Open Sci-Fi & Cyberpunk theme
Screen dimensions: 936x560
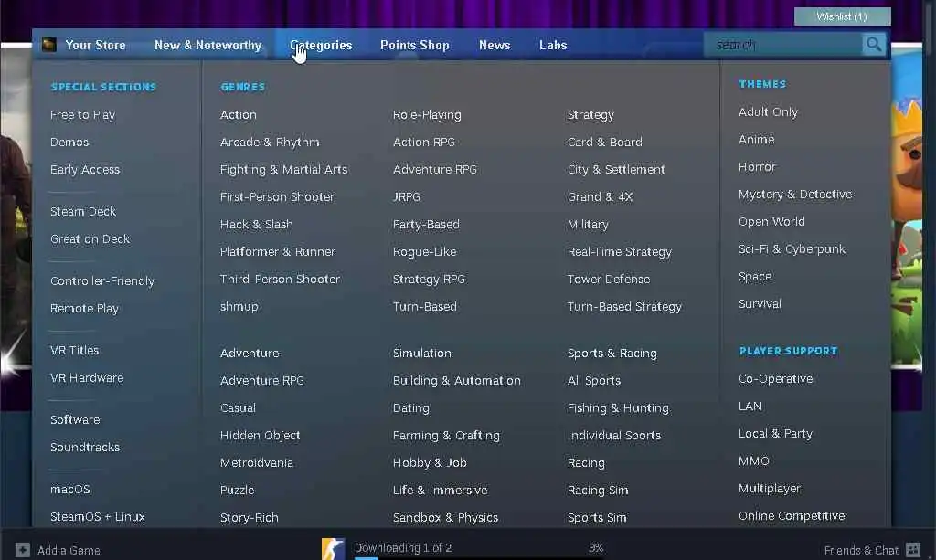[x=792, y=249]
